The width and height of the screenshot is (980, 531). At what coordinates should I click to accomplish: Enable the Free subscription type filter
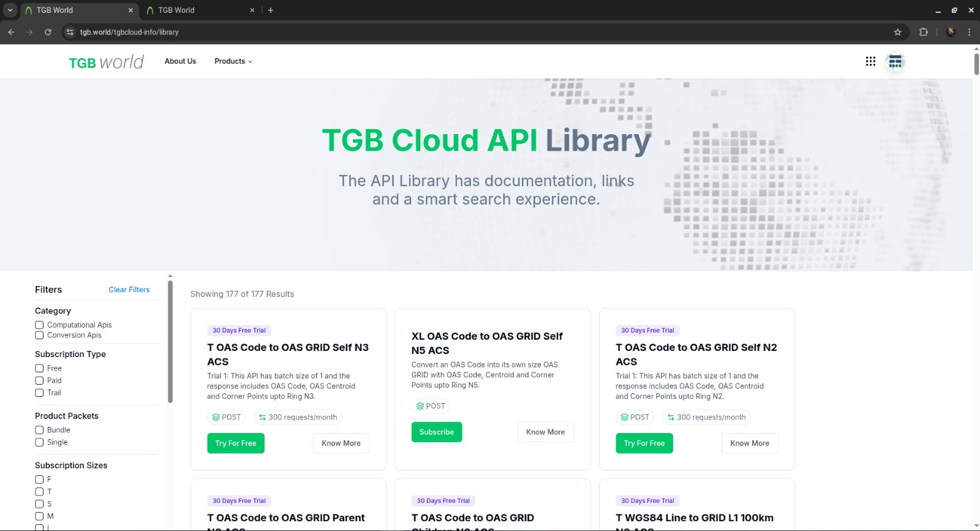pyautogui.click(x=39, y=368)
